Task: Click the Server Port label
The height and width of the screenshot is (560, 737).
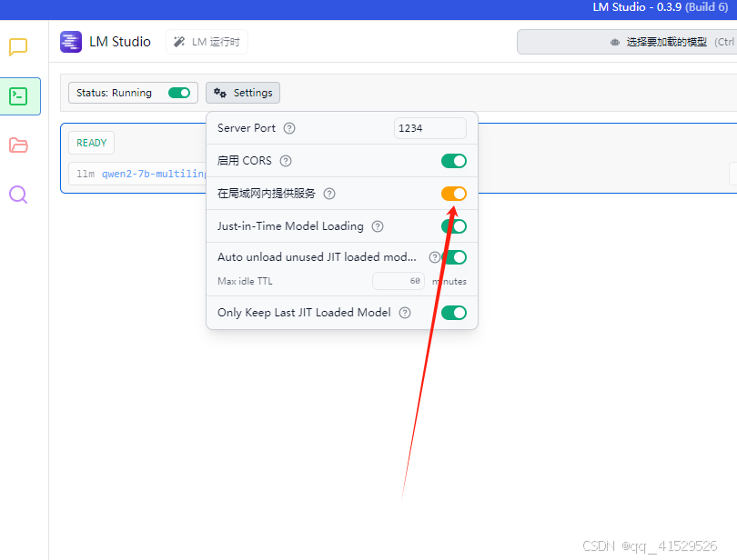Action: coord(247,128)
